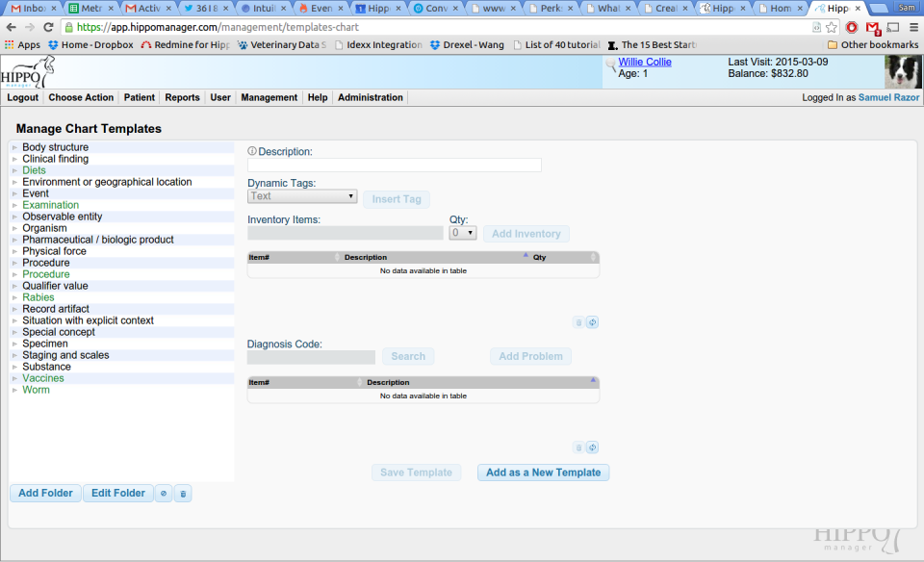The height and width of the screenshot is (562, 924).
Task: Open the Dynamic Tags Text dropdown
Action: 302,196
